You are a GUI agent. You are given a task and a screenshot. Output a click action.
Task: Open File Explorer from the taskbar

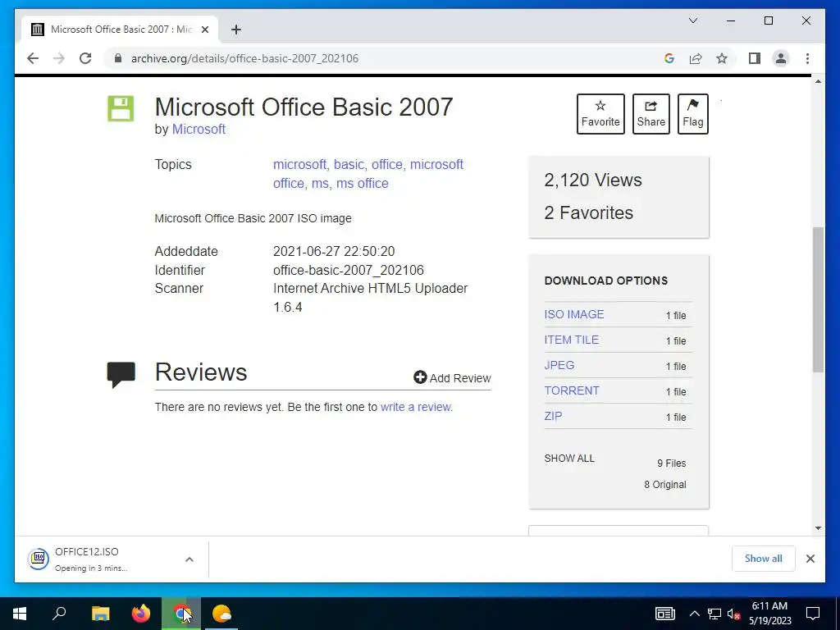click(x=100, y=614)
